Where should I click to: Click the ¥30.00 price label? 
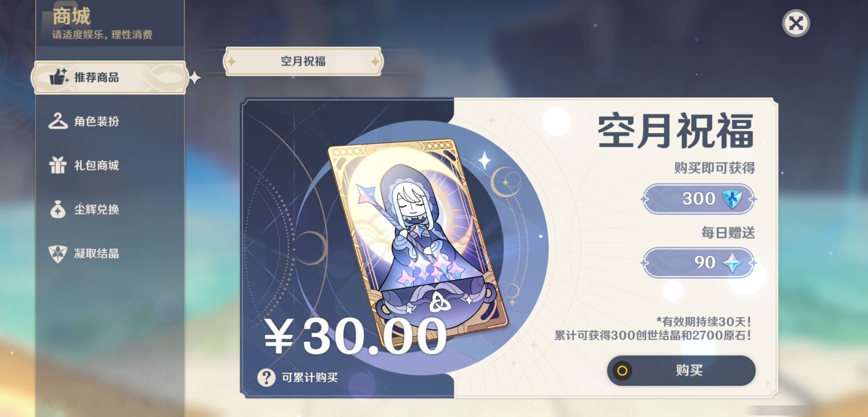pyautogui.click(x=355, y=336)
